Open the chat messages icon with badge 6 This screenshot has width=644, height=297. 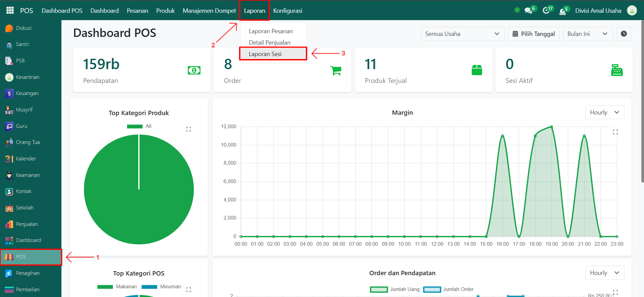pyautogui.click(x=528, y=11)
